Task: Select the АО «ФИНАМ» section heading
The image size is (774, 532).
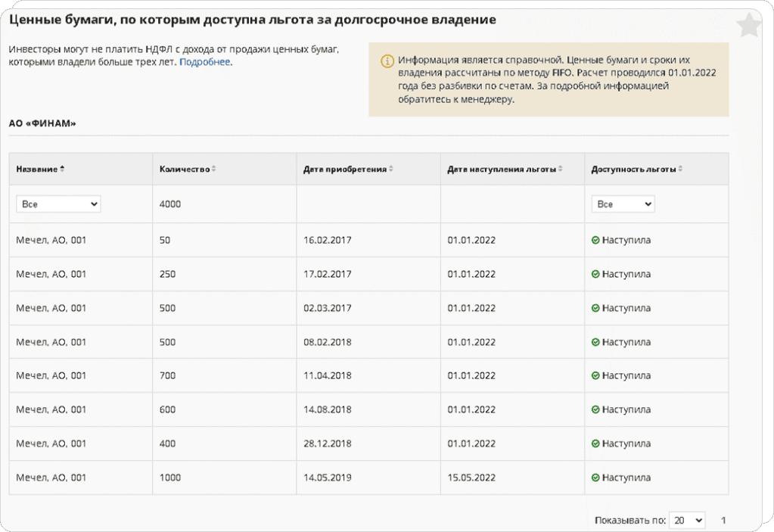Action: (x=42, y=123)
